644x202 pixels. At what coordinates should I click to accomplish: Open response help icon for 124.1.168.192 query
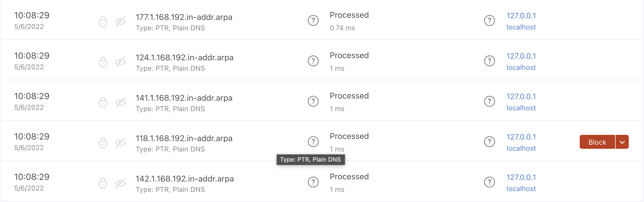pos(313,61)
